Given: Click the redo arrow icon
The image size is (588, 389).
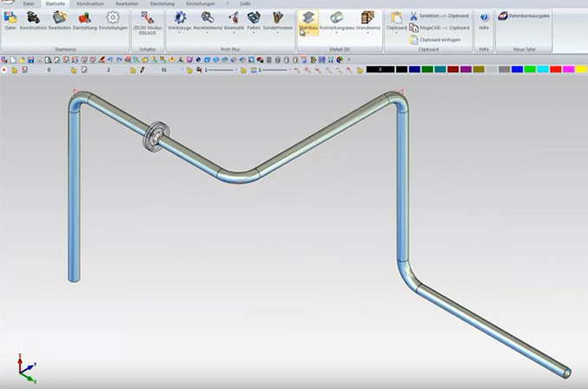Looking at the screenshot, I should point(120,60).
